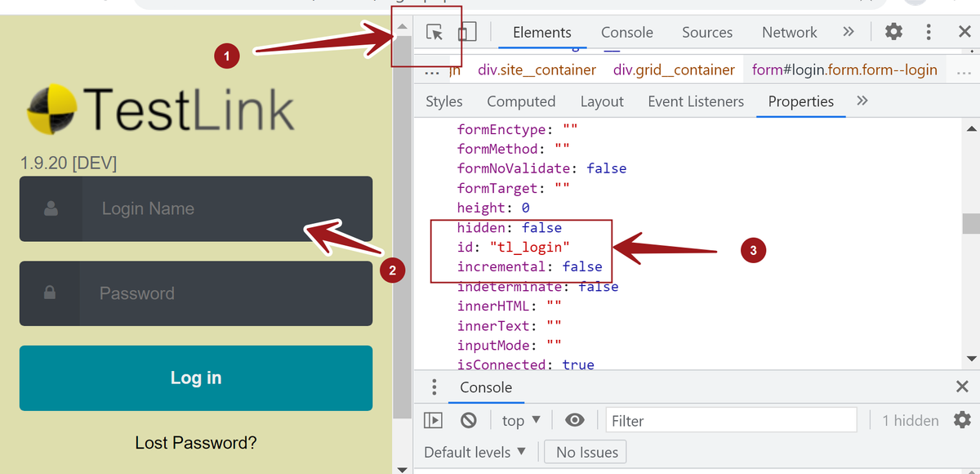Viewport: 980px width, 474px height.
Task: Toggle the console sidebar icon
Action: pyautogui.click(x=433, y=420)
